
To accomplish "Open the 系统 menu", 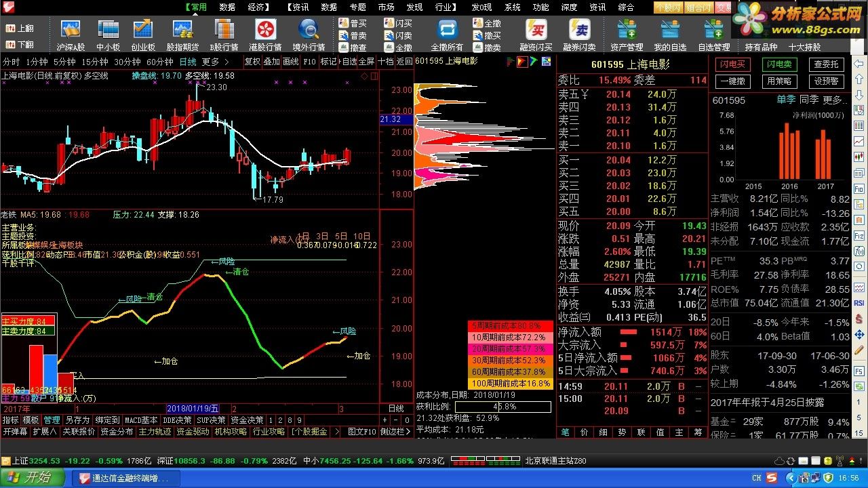I will click(x=513, y=7).
